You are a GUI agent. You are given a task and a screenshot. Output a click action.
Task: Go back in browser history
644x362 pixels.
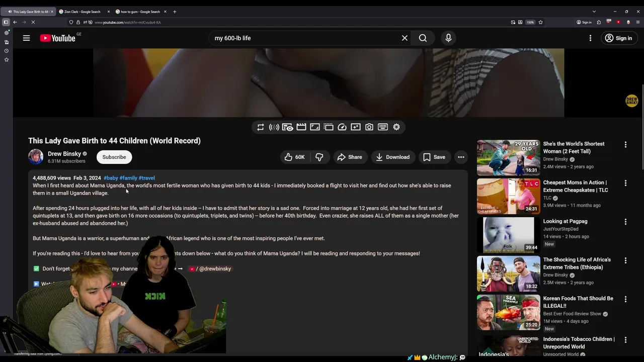tap(15, 22)
